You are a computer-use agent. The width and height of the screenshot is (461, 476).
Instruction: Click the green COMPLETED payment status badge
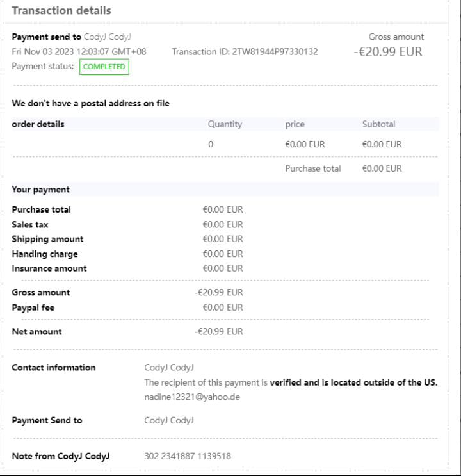(x=104, y=67)
